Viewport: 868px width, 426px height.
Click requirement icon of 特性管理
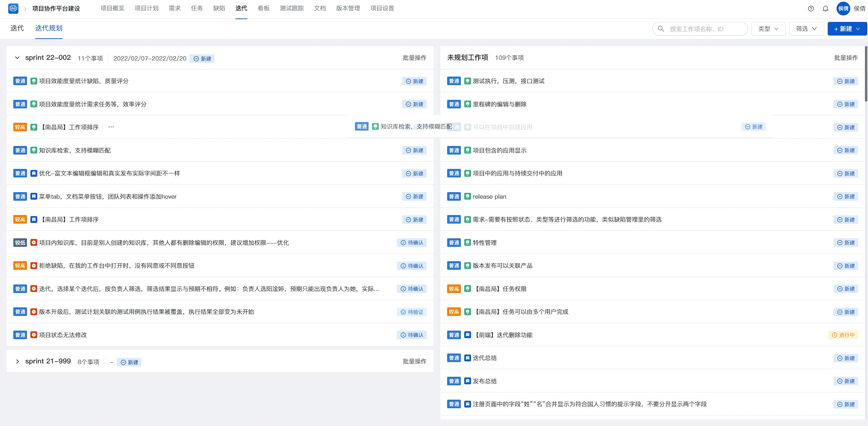point(467,242)
